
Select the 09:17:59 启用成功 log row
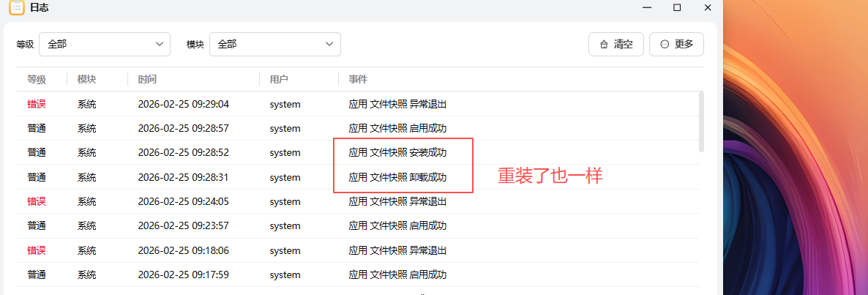[359, 275]
